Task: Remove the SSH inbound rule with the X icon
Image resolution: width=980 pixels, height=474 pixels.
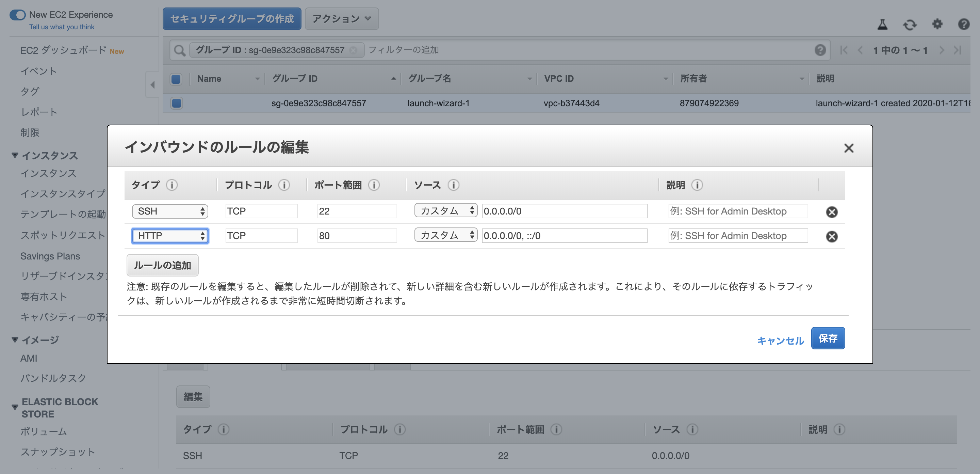Action: 832,212
